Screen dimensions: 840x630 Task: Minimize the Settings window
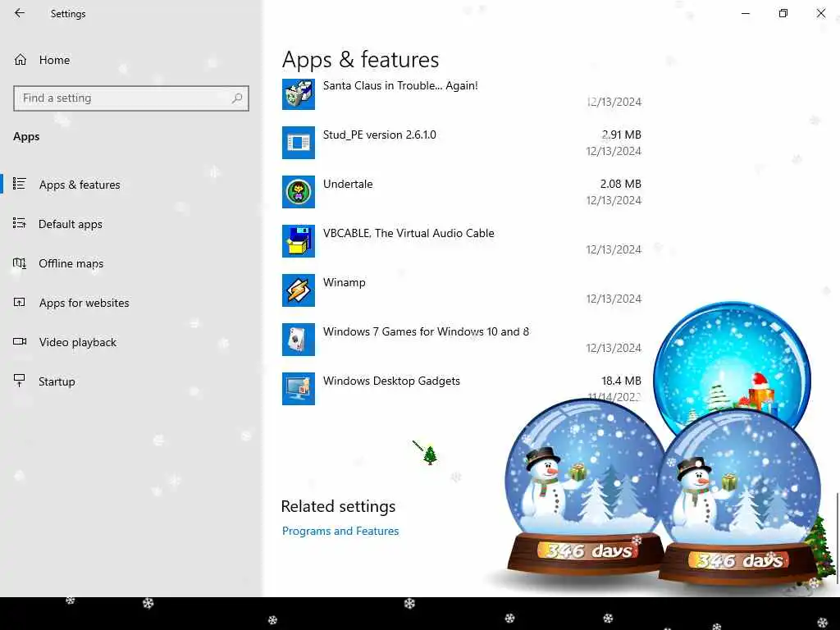tap(745, 13)
